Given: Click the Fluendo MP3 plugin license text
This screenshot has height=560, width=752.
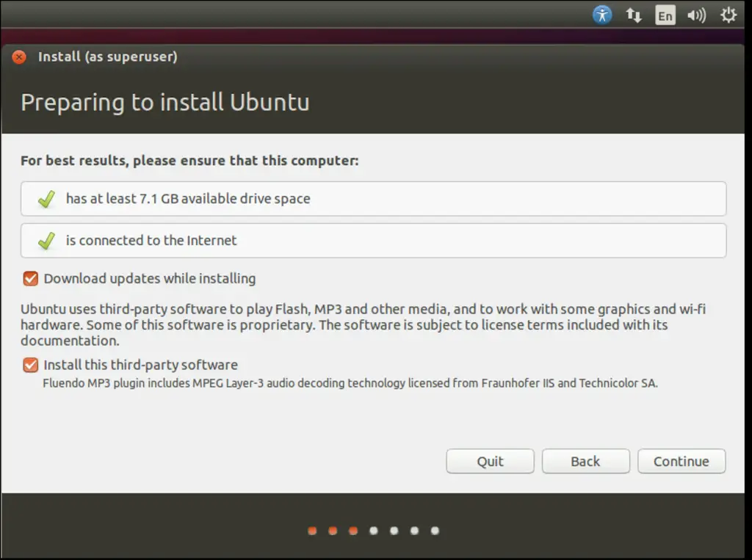Looking at the screenshot, I should 350,383.
